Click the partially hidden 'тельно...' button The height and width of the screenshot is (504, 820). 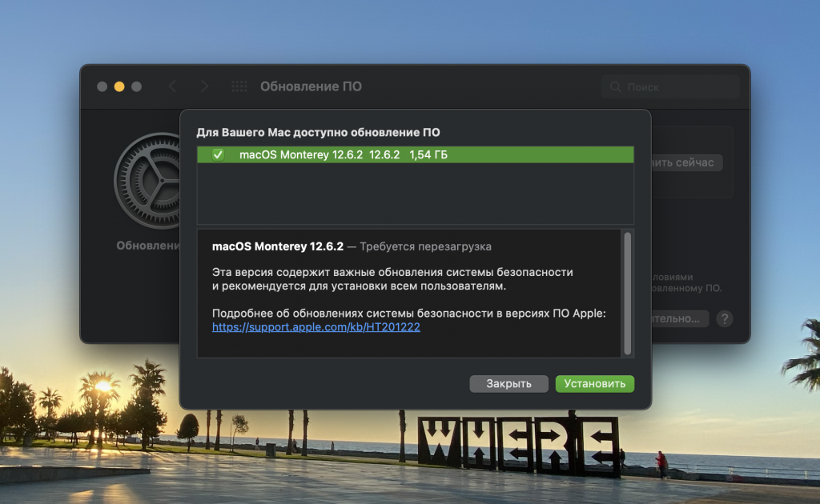coord(680,318)
